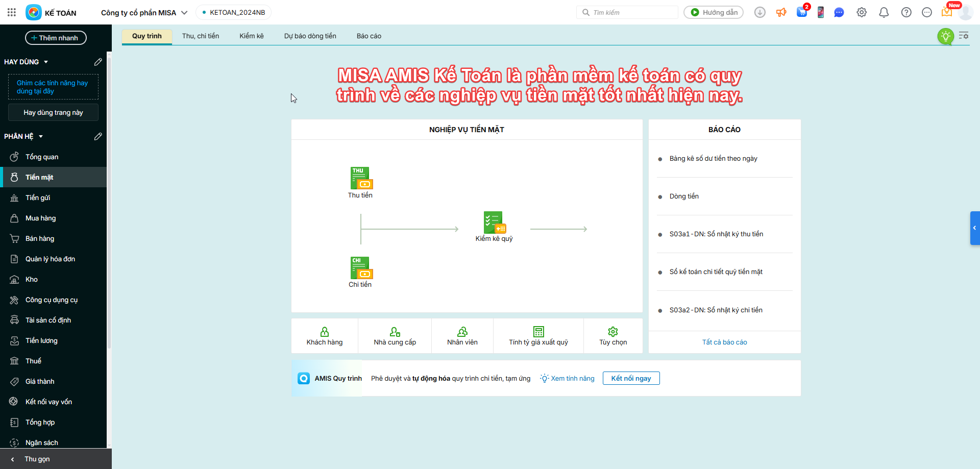Open the settings gear icon
Image resolution: width=980 pixels, height=469 pixels.
coord(862,12)
